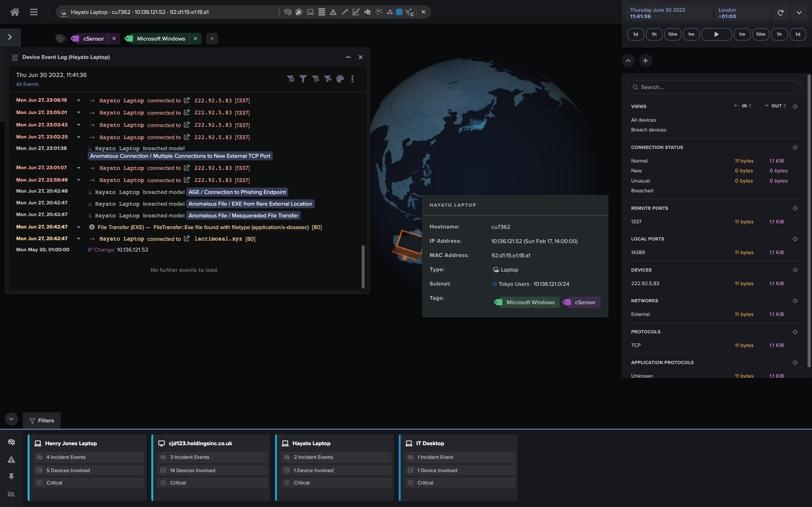Screen dimensions: 812x507
Task: Expand the Mon Jun 27, 23:06:19 connection event
Action: [79, 100]
